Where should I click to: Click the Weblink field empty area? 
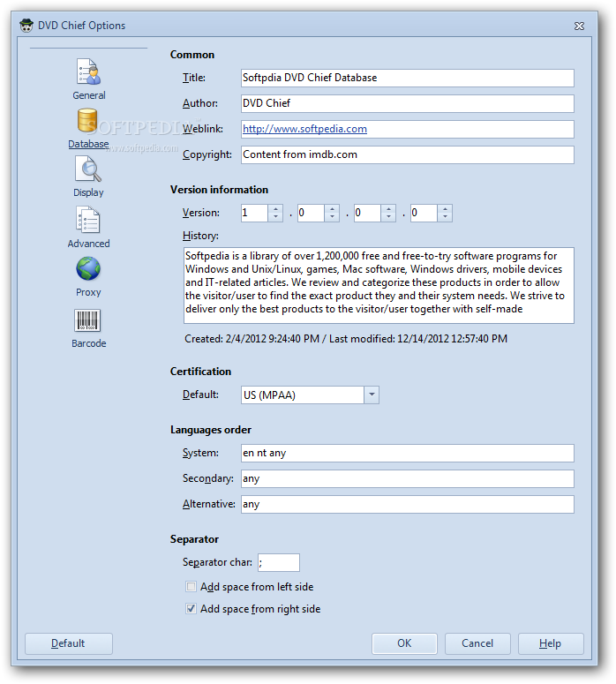(x=470, y=129)
